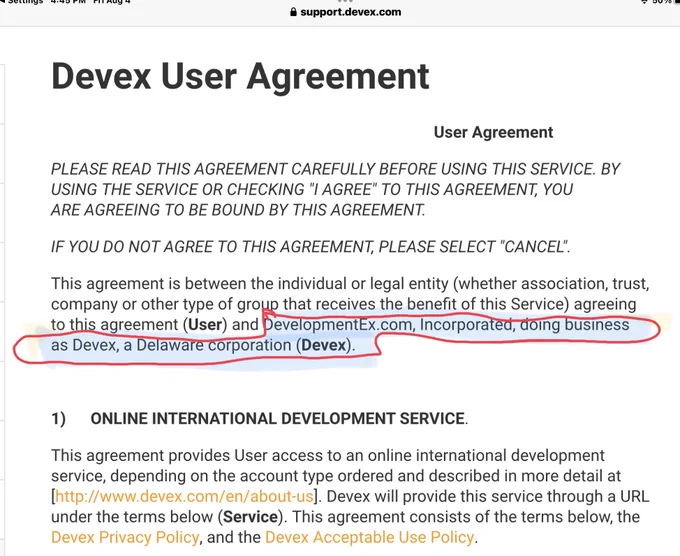
Task: Click the 'Devex User Agreement' page title
Action: pyautogui.click(x=240, y=76)
